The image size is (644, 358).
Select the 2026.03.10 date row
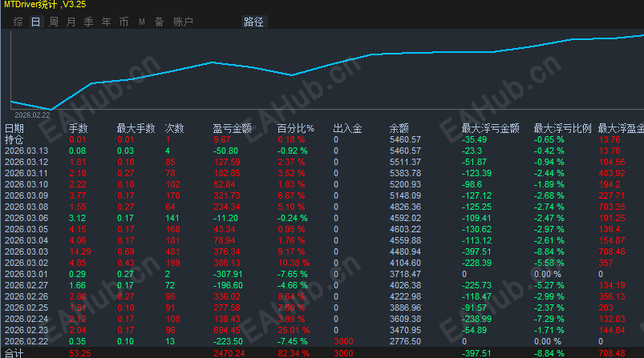26,184
